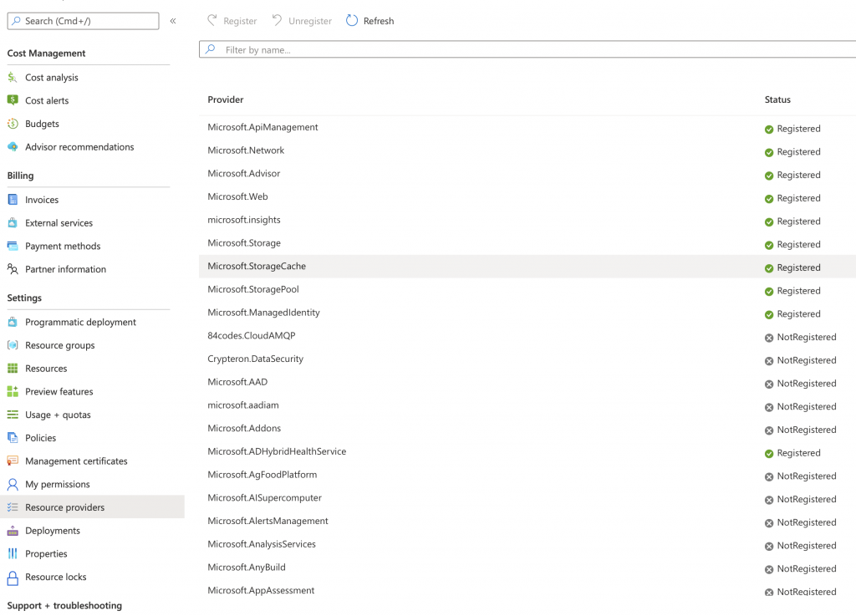Screen dimensions: 856x616
Task: Select the Microsoft.AppAssessment provider
Action: tap(261, 590)
